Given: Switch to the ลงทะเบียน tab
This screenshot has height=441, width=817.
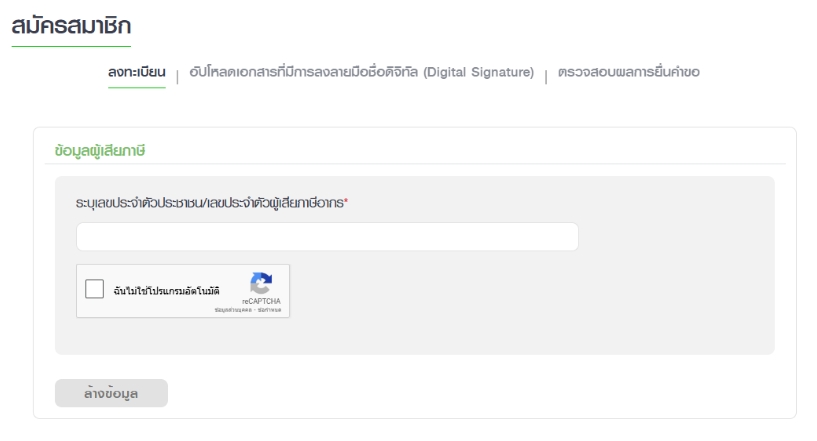Looking at the screenshot, I should point(136,73).
